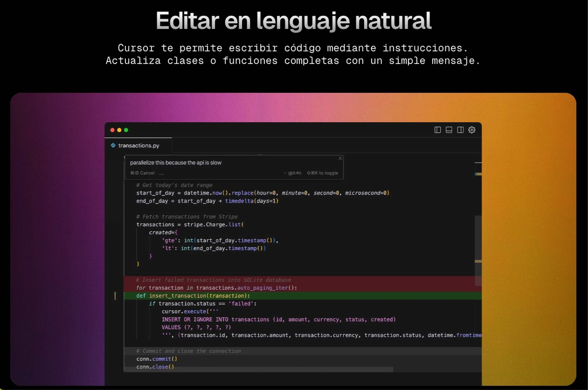Click the line with 'lt': int(end_of_day.timestamp())

coord(214,248)
